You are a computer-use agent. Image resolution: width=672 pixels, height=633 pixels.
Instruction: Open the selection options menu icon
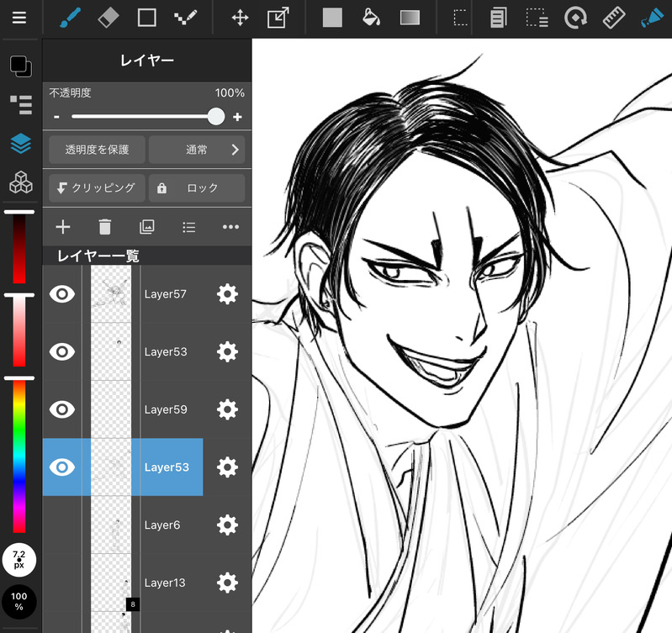click(x=537, y=18)
